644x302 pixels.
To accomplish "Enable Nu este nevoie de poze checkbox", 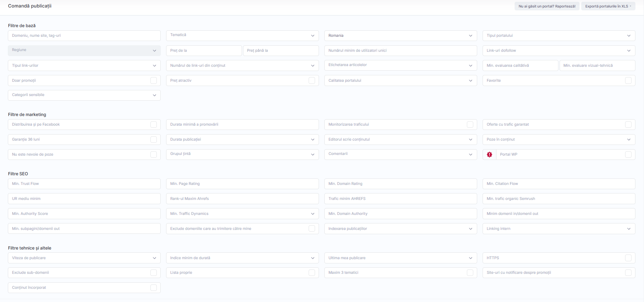I will click(154, 155).
